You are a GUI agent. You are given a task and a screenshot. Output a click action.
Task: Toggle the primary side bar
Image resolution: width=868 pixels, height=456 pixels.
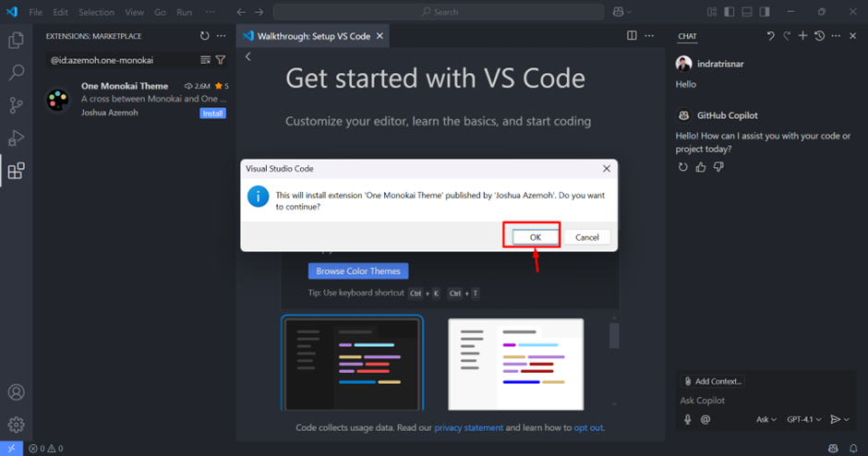coord(729,12)
